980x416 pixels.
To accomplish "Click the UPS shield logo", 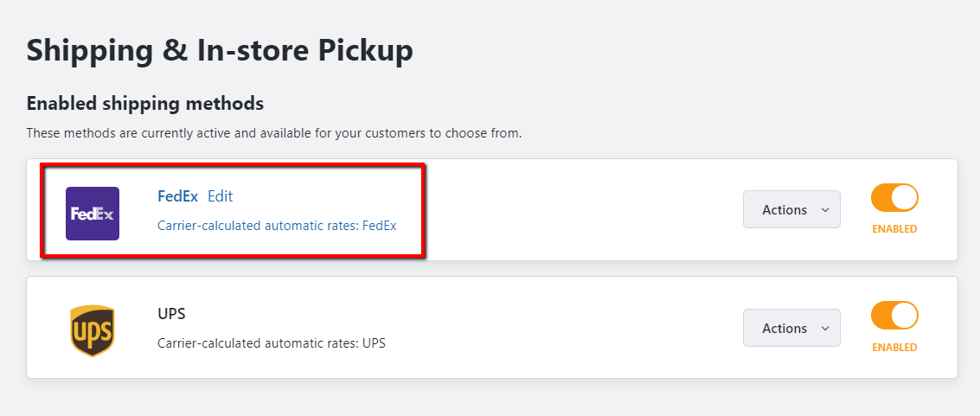I will pos(92,330).
